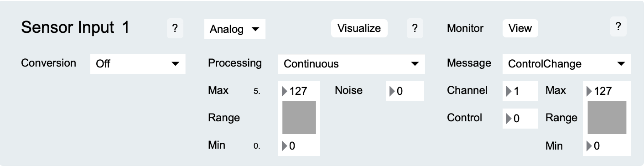Click the help question mark in Monitor section
Screen dimensions: 644x166
[x=618, y=27]
